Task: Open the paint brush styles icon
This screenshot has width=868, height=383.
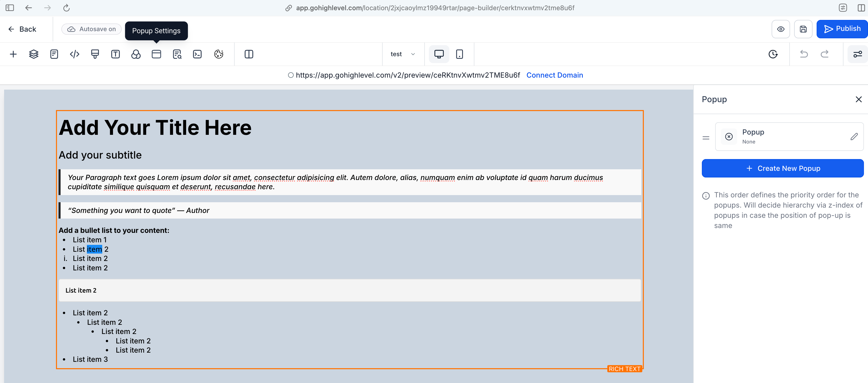Action: click(x=95, y=54)
